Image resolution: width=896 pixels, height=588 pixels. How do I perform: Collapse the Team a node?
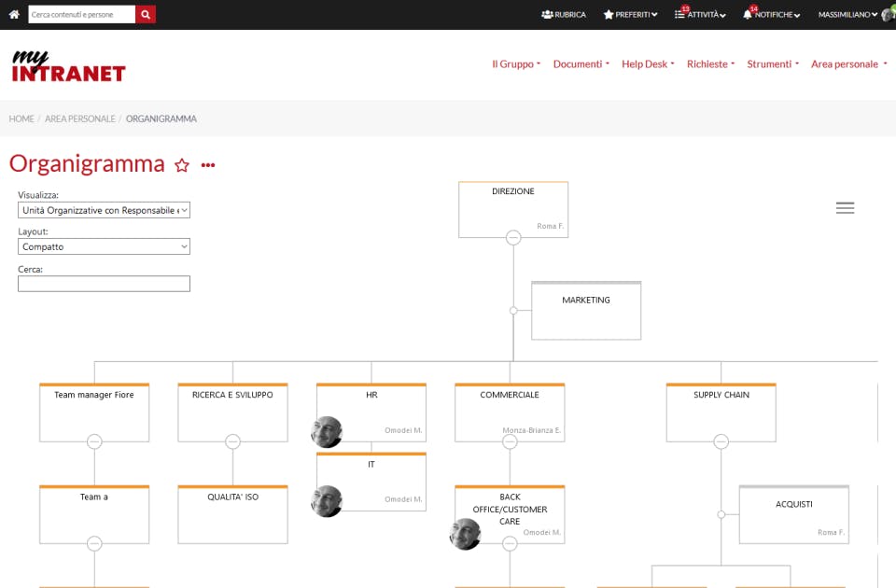pyautogui.click(x=94, y=543)
